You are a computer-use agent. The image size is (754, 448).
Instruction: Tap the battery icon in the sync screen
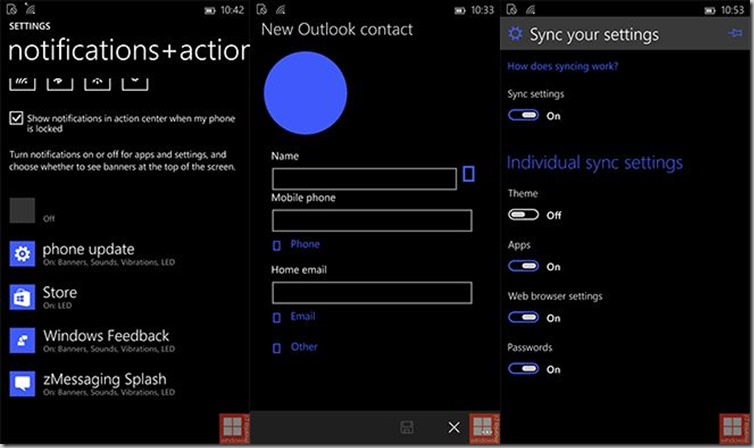(710, 11)
